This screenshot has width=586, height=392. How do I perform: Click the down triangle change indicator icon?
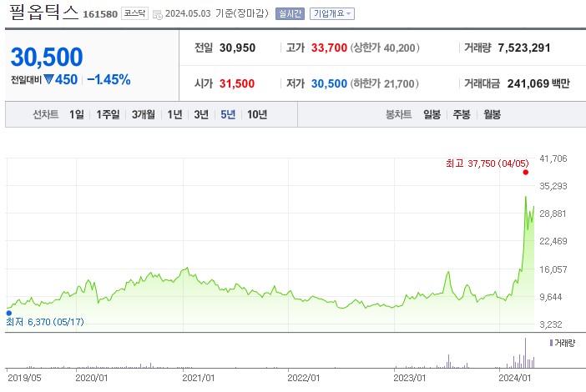coord(49,79)
